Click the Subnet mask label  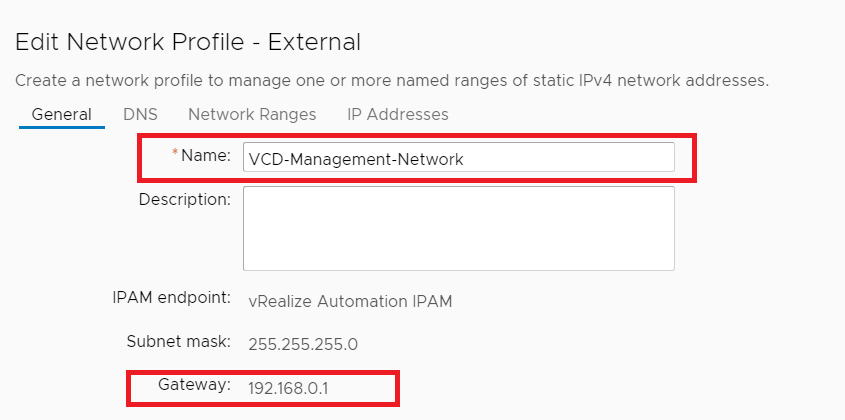(179, 340)
